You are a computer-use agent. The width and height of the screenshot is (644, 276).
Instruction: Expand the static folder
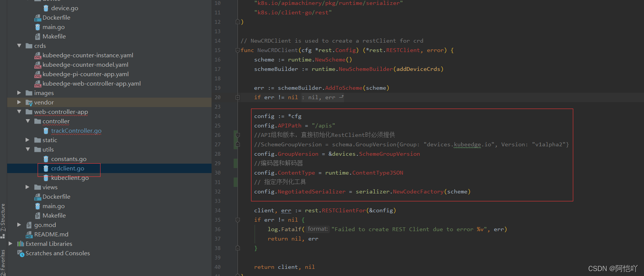pyautogui.click(x=27, y=140)
